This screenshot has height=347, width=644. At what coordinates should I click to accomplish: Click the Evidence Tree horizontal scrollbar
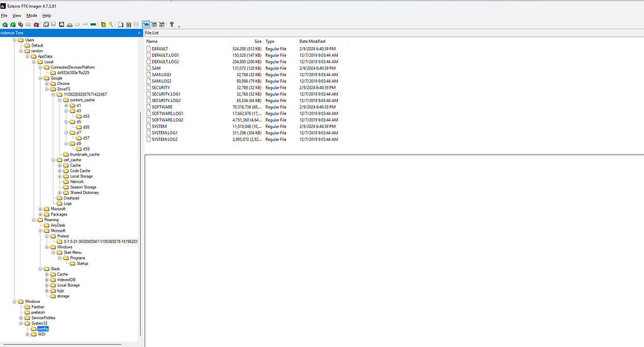pos(62,344)
